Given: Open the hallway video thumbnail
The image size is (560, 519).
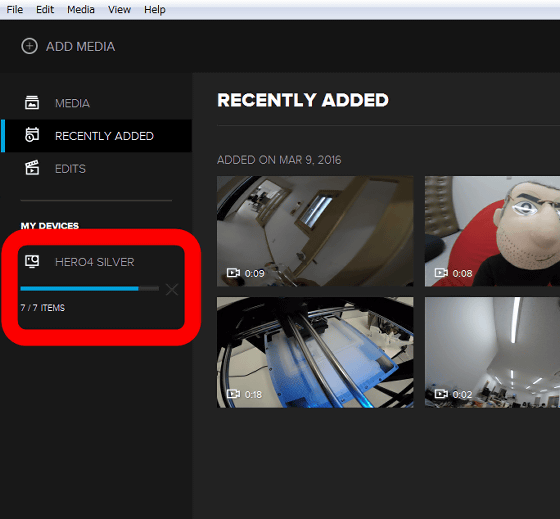Looking at the screenshot, I should coord(315,231).
